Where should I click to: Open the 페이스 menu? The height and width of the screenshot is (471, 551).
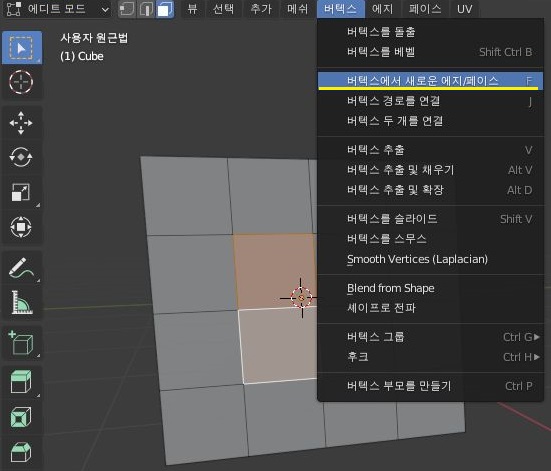[425, 9]
